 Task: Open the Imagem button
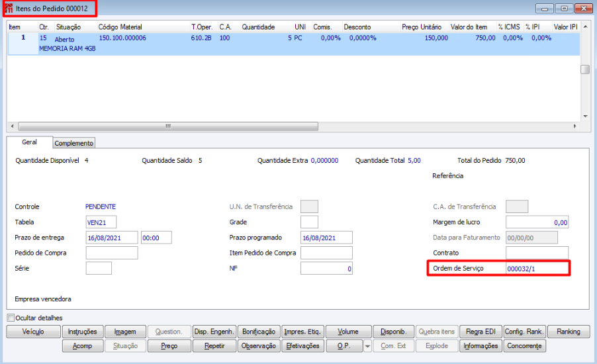125,332
